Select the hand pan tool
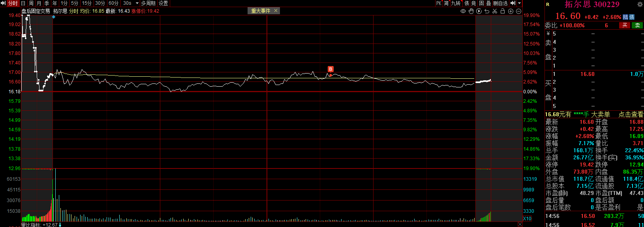Viewport: 644px width, 227px height. coord(471,11)
